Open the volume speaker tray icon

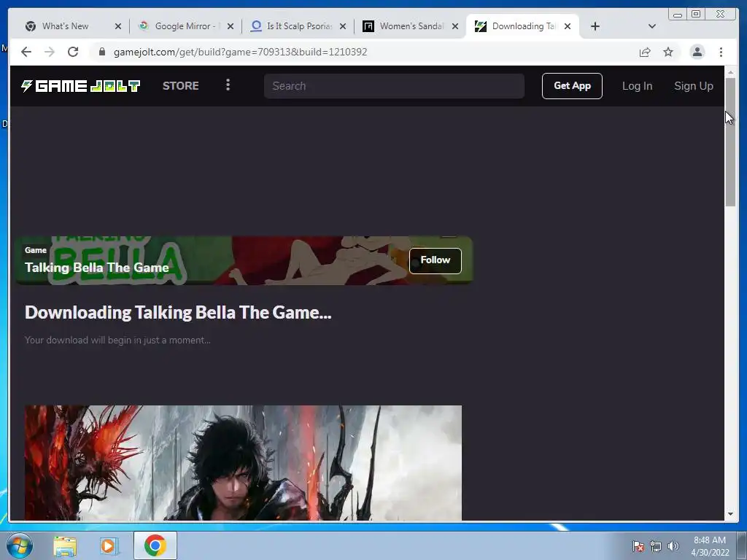(673, 545)
